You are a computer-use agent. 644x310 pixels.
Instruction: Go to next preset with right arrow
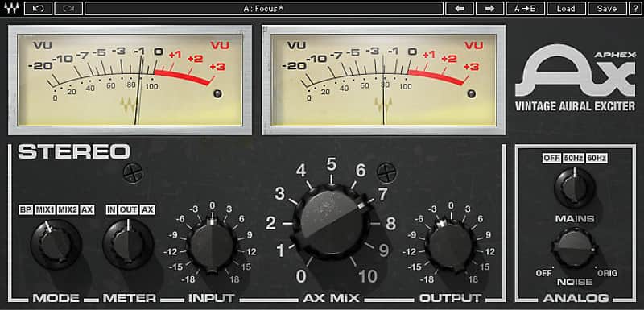click(x=489, y=8)
